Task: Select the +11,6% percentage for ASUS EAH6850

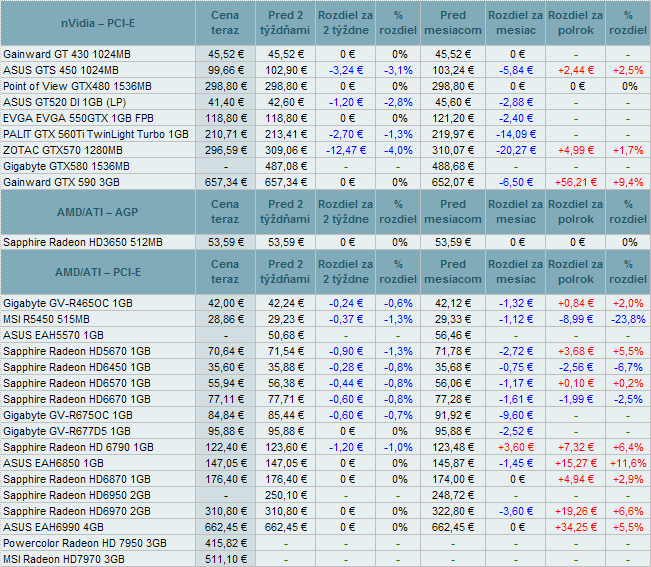Action: click(628, 463)
